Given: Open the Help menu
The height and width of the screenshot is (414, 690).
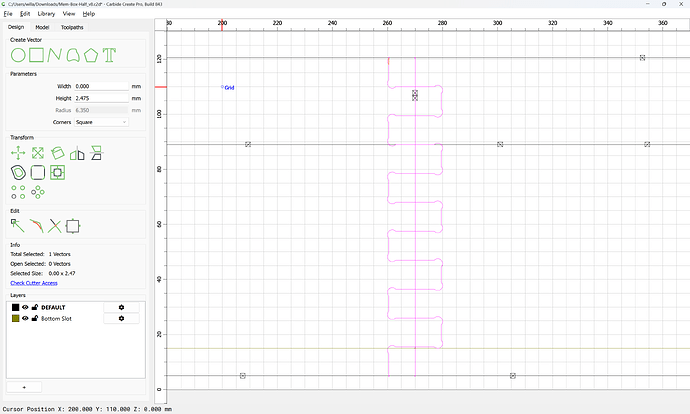Looking at the screenshot, I should 89,14.
